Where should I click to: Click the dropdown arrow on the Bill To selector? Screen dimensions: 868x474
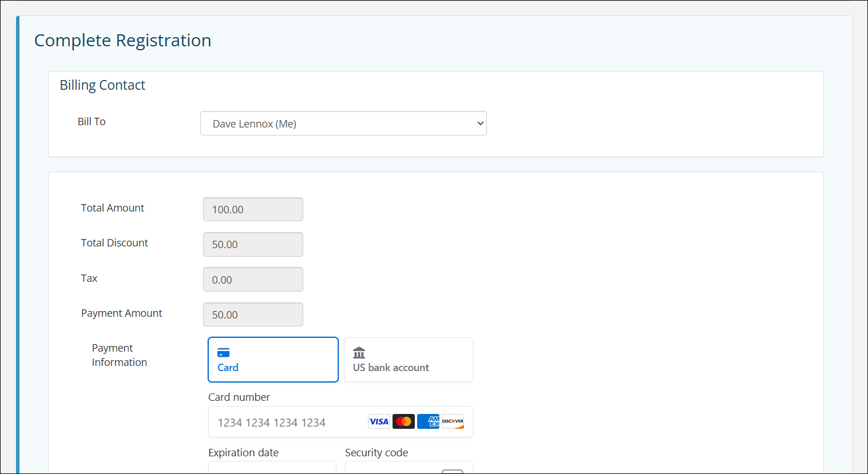(479, 123)
